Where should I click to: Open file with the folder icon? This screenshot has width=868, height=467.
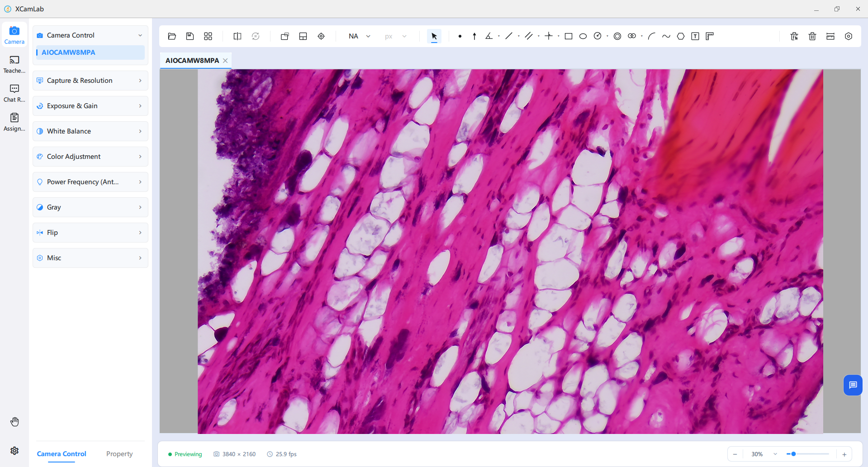[x=172, y=36]
